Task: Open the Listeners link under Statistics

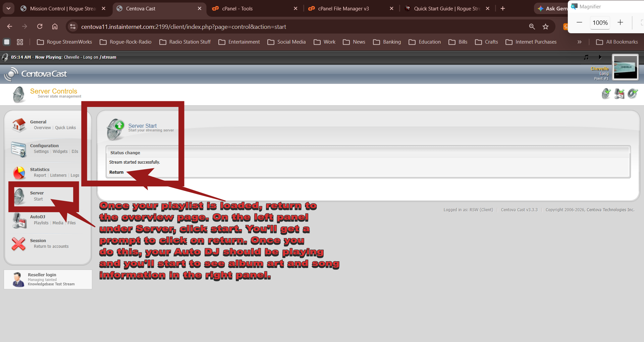Action: tap(58, 175)
